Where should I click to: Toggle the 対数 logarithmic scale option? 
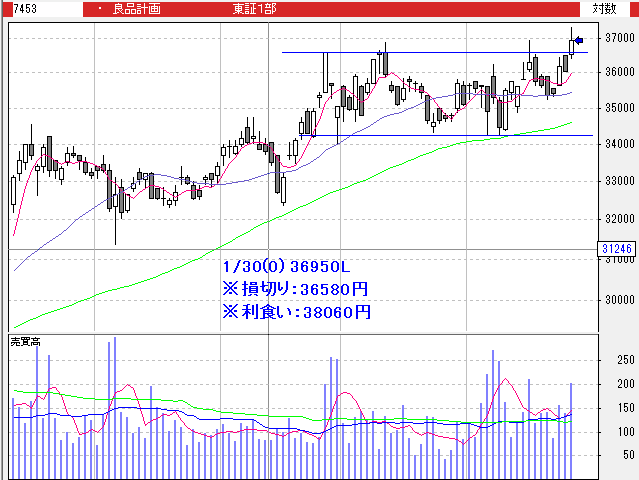(x=604, y=8)
